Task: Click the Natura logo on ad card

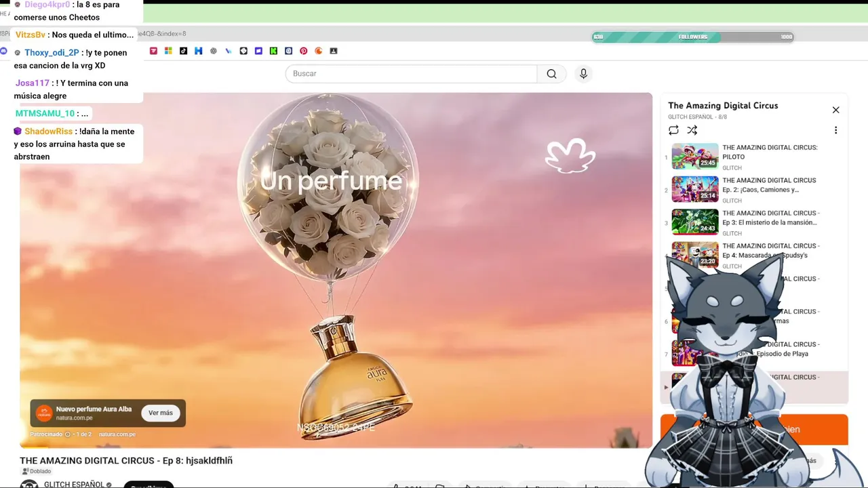Action: 44,413
